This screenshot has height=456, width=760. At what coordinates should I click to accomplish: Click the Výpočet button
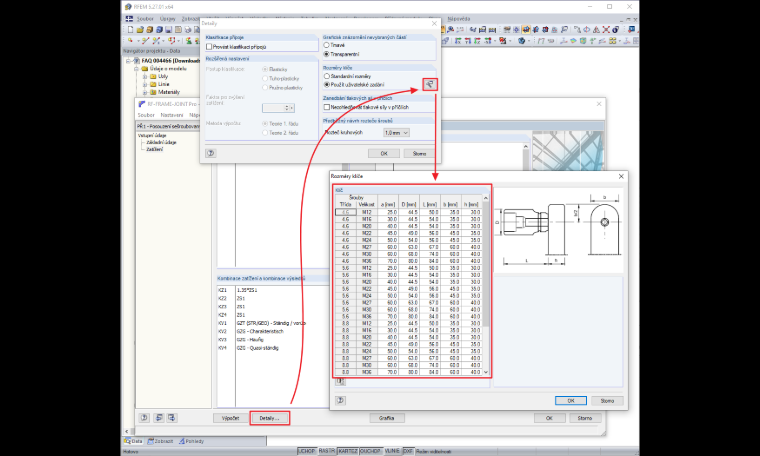coord(230,418)
